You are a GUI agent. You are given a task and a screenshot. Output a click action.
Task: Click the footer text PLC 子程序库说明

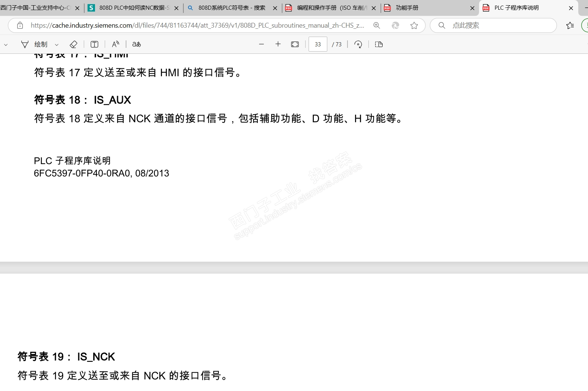[73, 161]
